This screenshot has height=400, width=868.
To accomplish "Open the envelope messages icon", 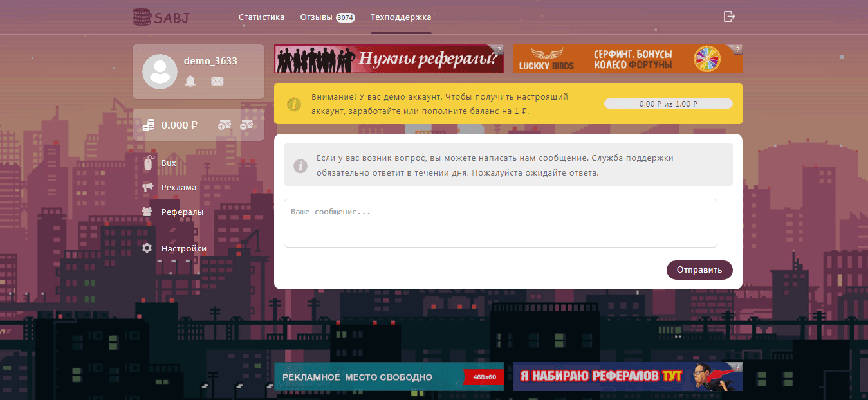I will 217,80.
